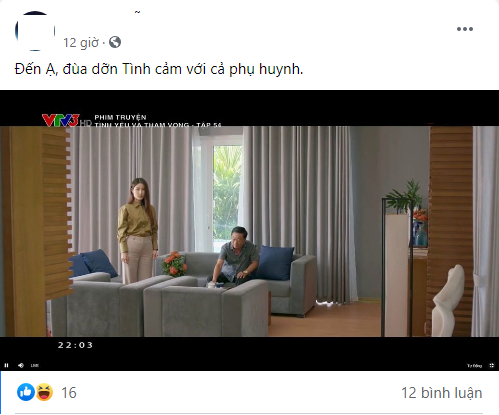Click the globe public privacy icon
The image size is (499, 415).
point(115,42)
